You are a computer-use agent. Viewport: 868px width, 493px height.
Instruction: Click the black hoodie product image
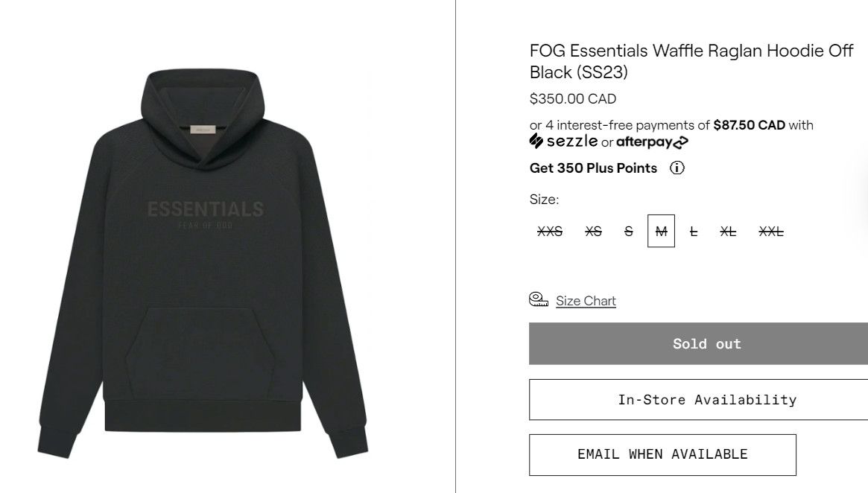[203, 264]
